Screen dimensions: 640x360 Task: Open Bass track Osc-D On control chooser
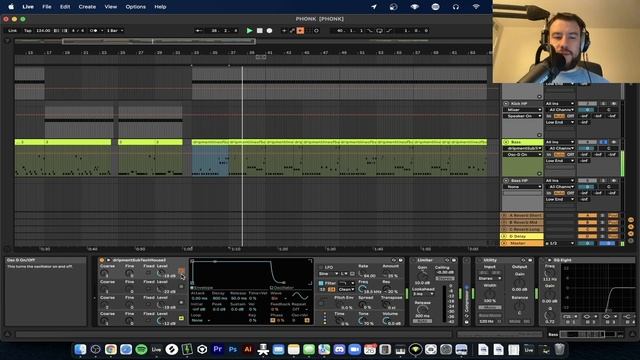point(522,155)
